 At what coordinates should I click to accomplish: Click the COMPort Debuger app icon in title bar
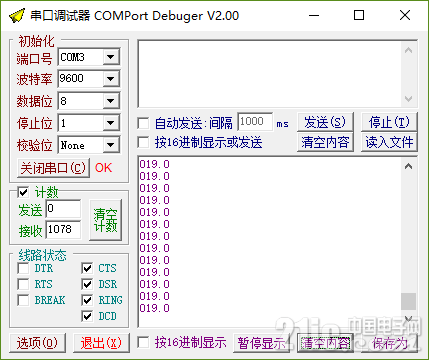[x=17, y=16]
